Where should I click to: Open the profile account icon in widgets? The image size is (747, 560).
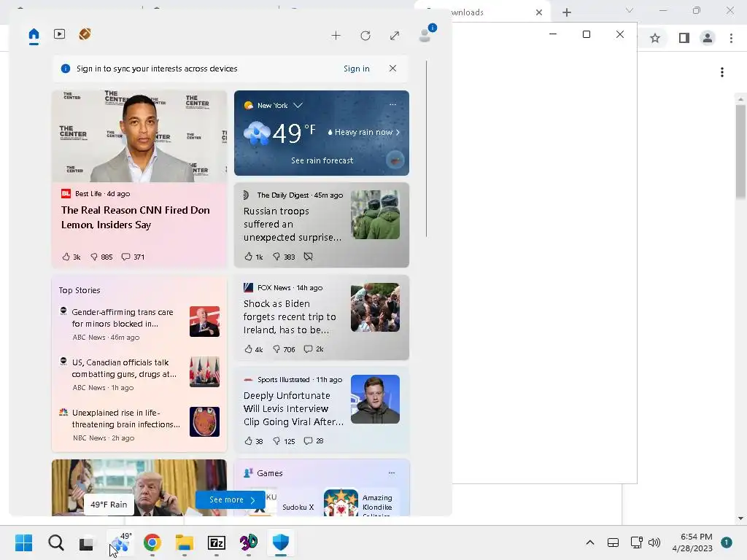[x=425, y=35]
